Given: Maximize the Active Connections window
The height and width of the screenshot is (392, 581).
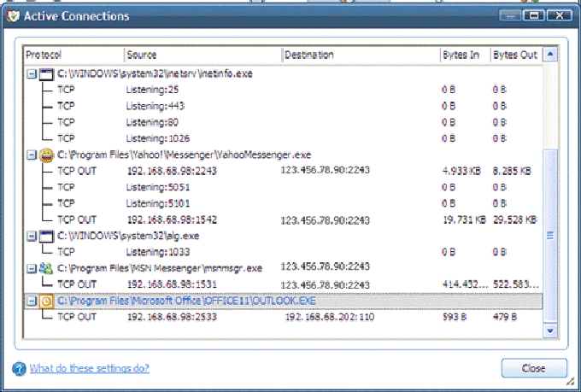Looking at the screenshot, I should (x=534, y=15).
